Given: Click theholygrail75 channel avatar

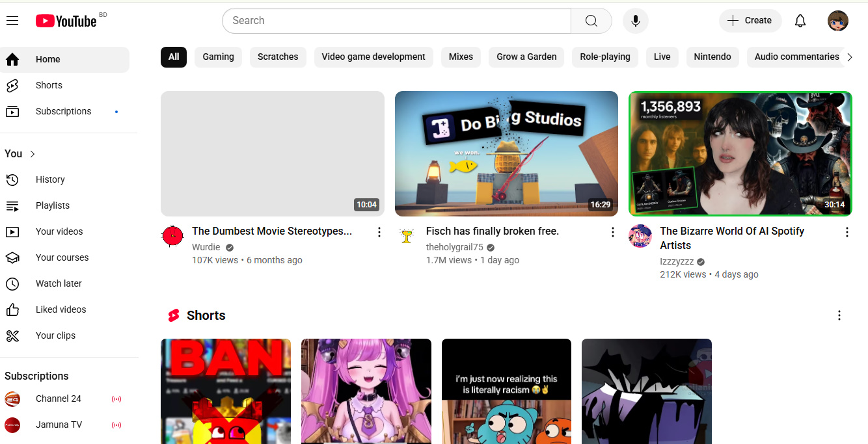Looking at the screenshot, I should 407,236.
